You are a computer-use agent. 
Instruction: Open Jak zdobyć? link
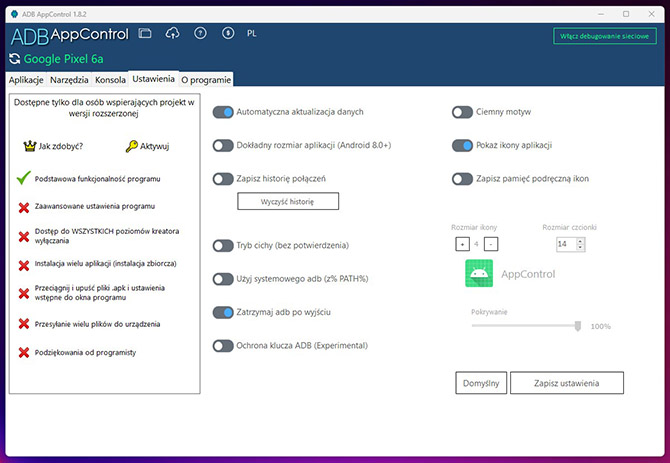pyautogui.click(x=61, y=146)
